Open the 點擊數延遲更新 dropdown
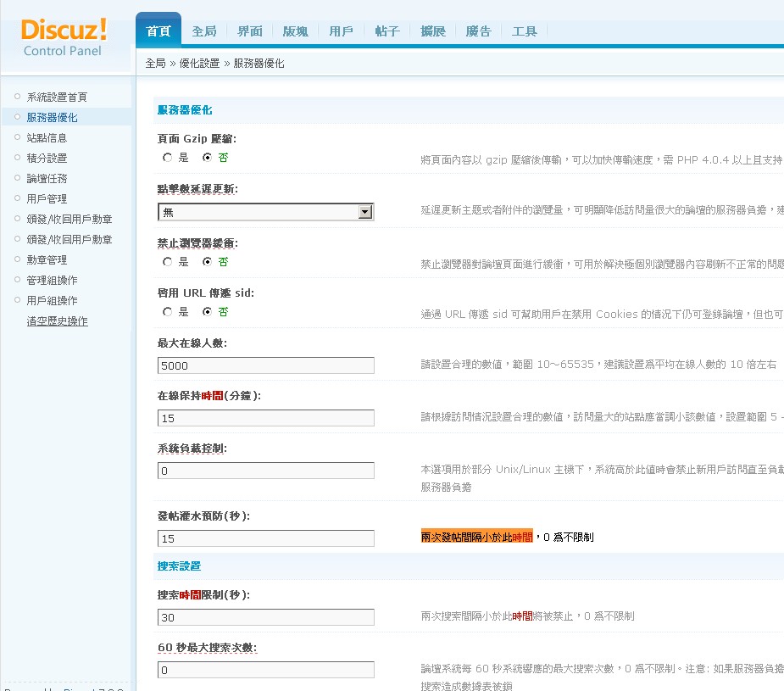 (265, 212)
